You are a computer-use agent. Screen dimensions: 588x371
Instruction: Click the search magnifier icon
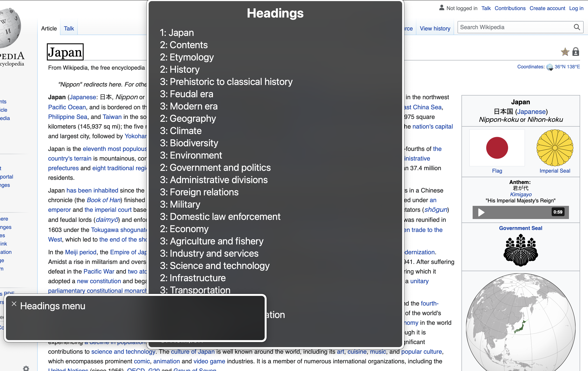click(x=577, y=27)
